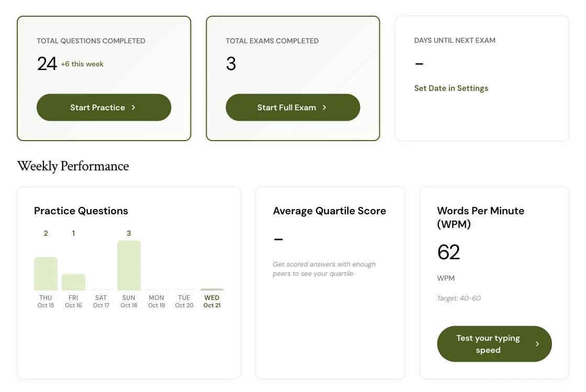Image resolution: width=586 pixels, height=392 pixels.
Task: Click the 24 total questions value
Action: (x=47, y=64)
